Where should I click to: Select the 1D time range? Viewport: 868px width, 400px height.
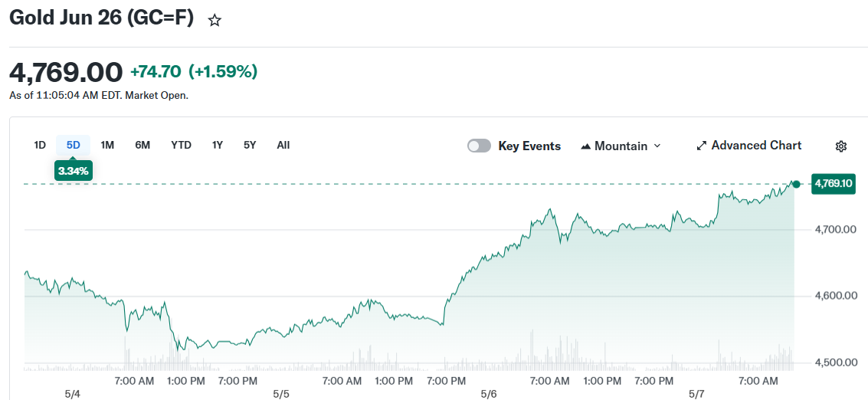pyautogui.click(x=40, y=145)
